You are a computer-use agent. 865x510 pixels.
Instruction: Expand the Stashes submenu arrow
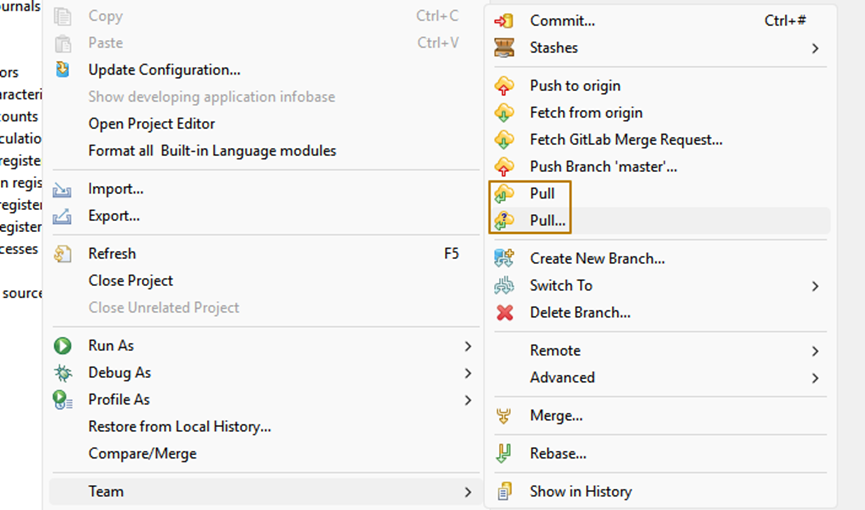pyautogui.click(x=815, y=48)
